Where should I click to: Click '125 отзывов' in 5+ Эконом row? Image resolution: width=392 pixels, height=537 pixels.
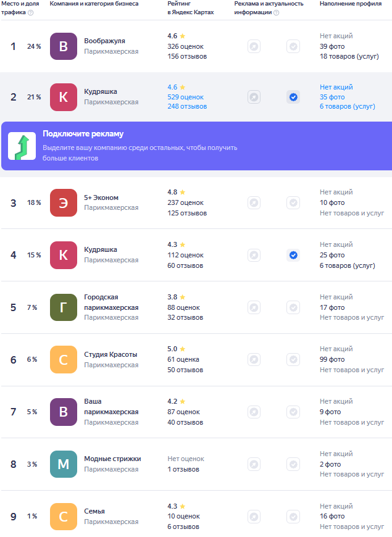point(187,213)
